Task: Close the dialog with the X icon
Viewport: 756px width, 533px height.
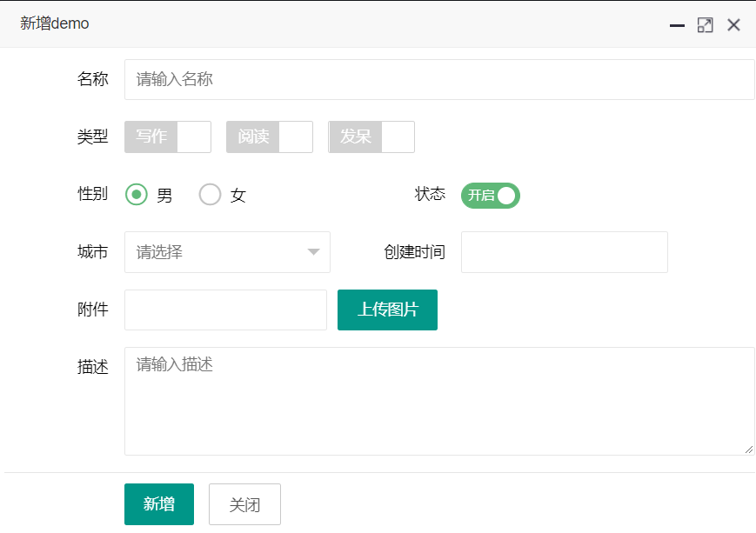Action: 733,25
